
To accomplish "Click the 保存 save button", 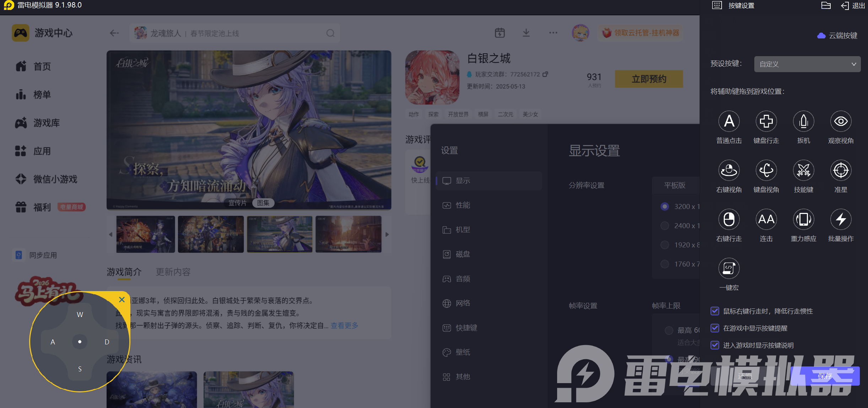I will tap(825, 376).
